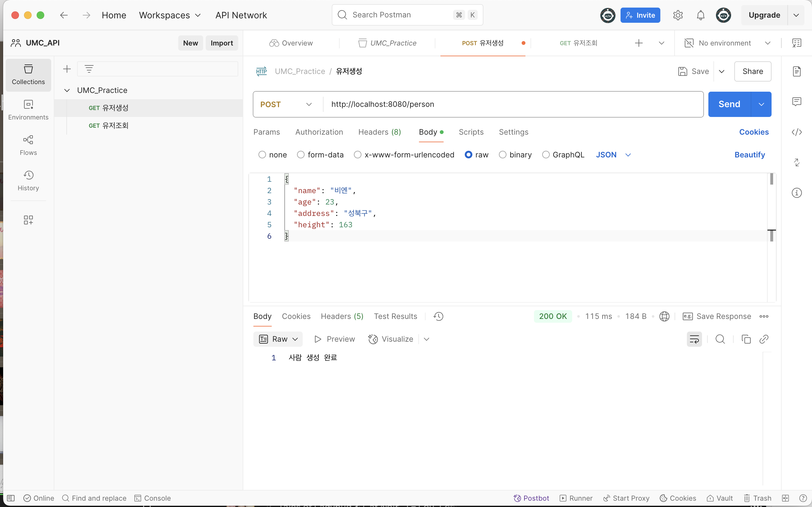Open the GET 유저조회 request tab
The width and height of the screenshot is (812, 507).
click(578, 43)
